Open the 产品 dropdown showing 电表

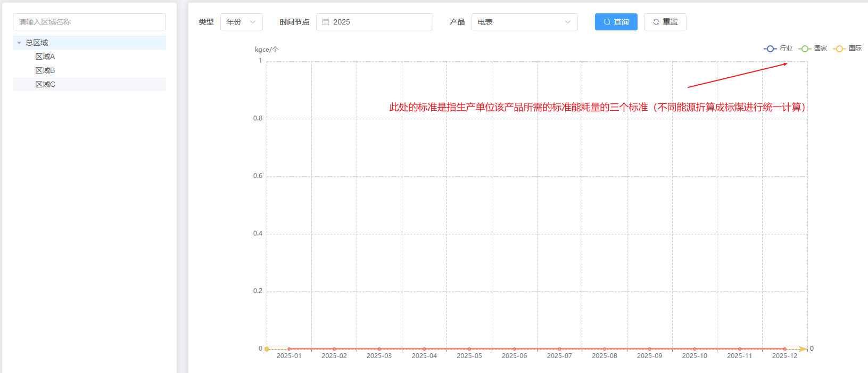point(525,22)
